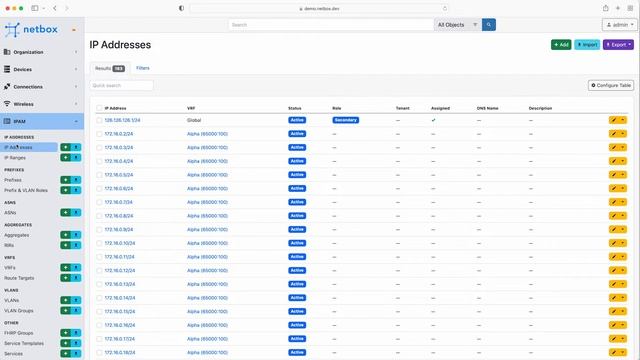Click green add icon beside Prefixes
Viewport: 640px width, 360px height.
tap(65, 180)
